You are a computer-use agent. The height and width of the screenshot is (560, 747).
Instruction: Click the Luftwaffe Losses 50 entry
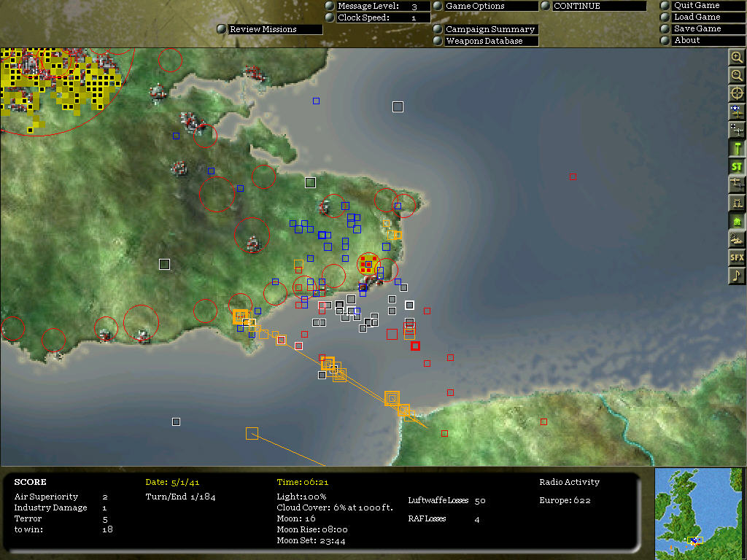pos(447,500)
